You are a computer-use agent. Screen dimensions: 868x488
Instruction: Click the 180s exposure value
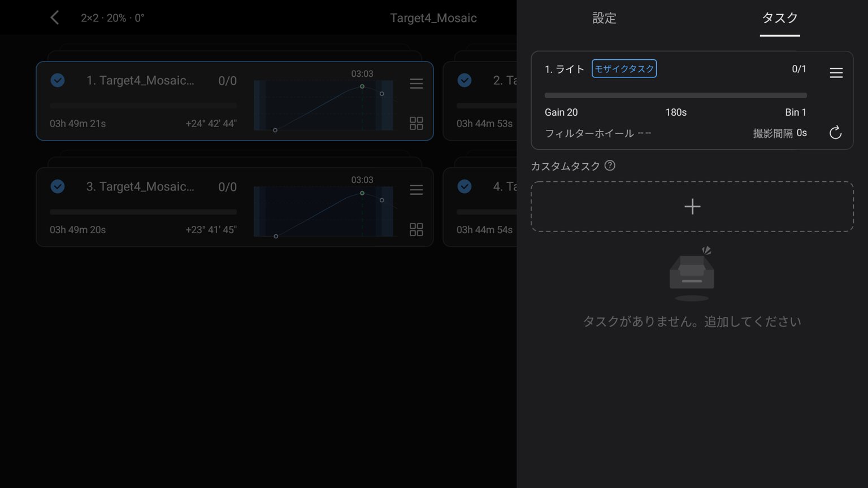point(676,112)
